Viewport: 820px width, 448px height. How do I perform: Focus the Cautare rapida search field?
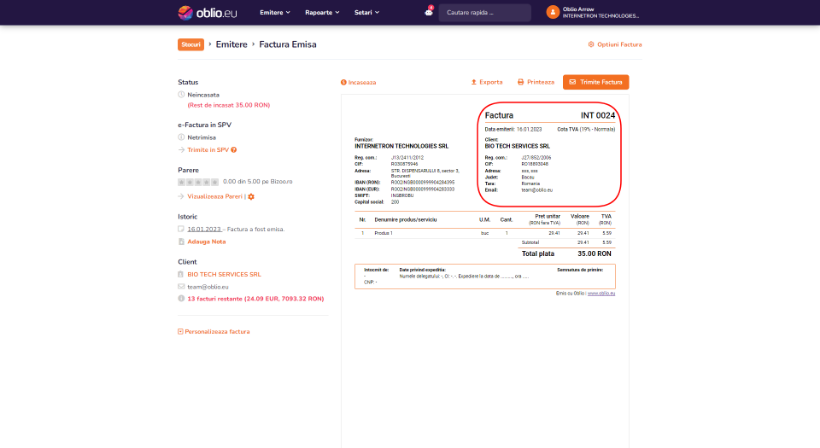485,13
